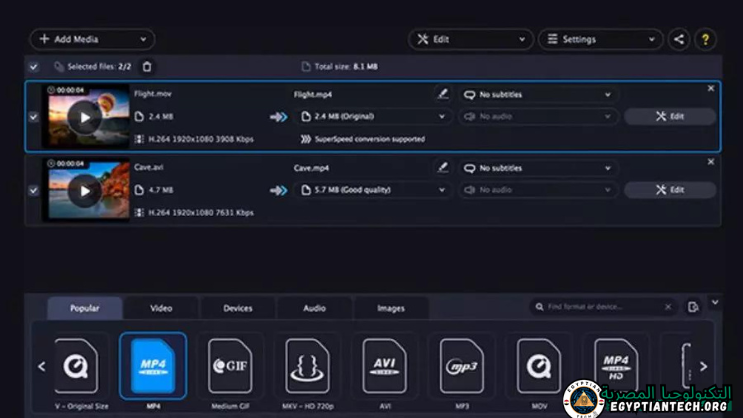Delete selected files with trash icon
This screenshot has height=418, width=743.
click(x=147, y=67)
